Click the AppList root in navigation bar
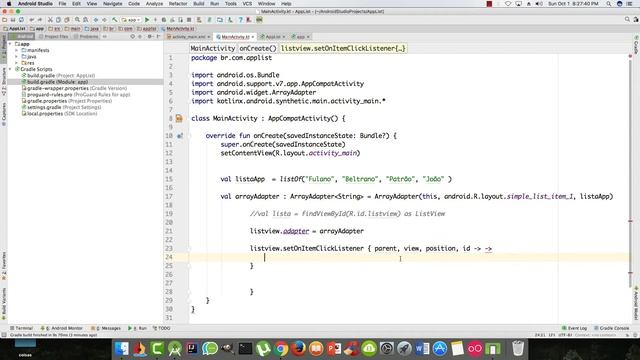Image resolution: width=640 pixels, height=360 pixels. click(14, 29)
